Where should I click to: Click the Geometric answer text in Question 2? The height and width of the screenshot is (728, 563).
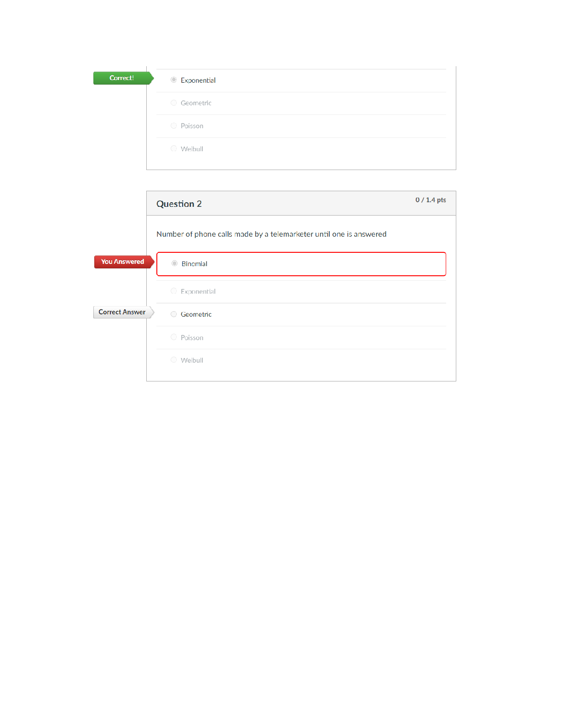click(196, 314)
